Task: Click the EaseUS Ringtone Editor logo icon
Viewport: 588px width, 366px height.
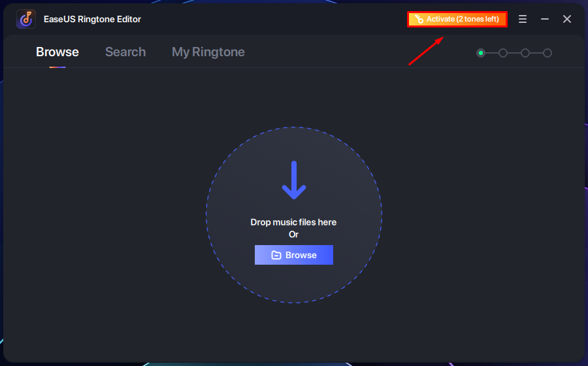Action: coord(26,19)
